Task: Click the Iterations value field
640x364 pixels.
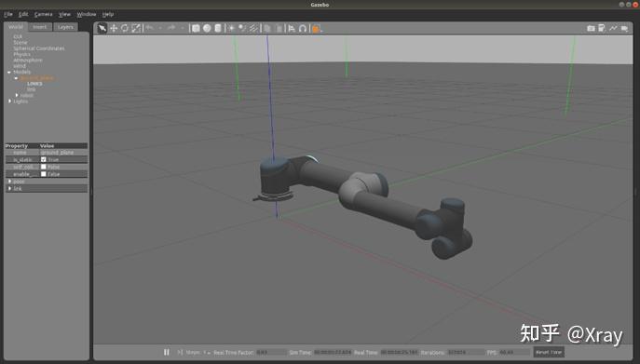Action: (x=465, y=352)
